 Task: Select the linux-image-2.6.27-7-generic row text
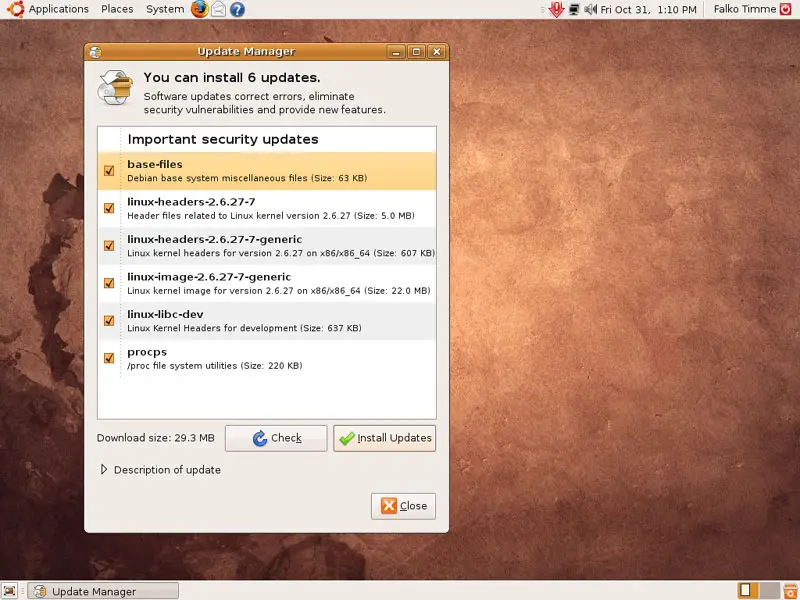coord(279,284)
